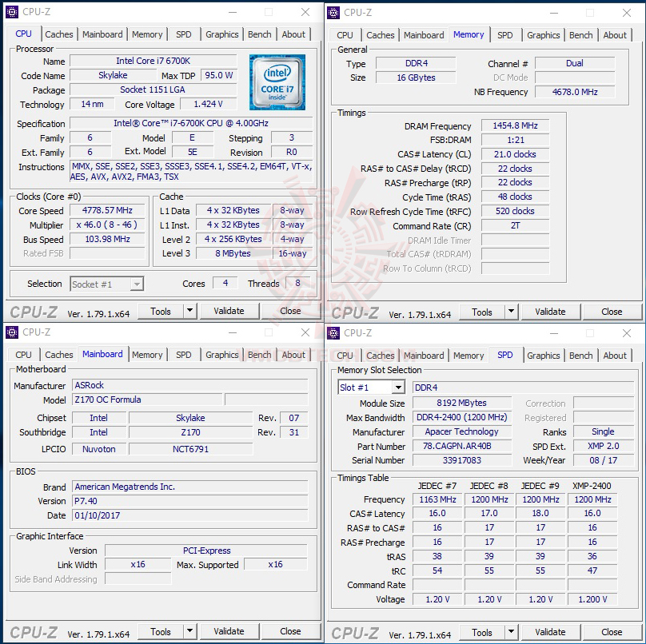Click CPU-Z app icon in top-left window
The width and height of the screenshot is (646, 644).
[12, 12]
